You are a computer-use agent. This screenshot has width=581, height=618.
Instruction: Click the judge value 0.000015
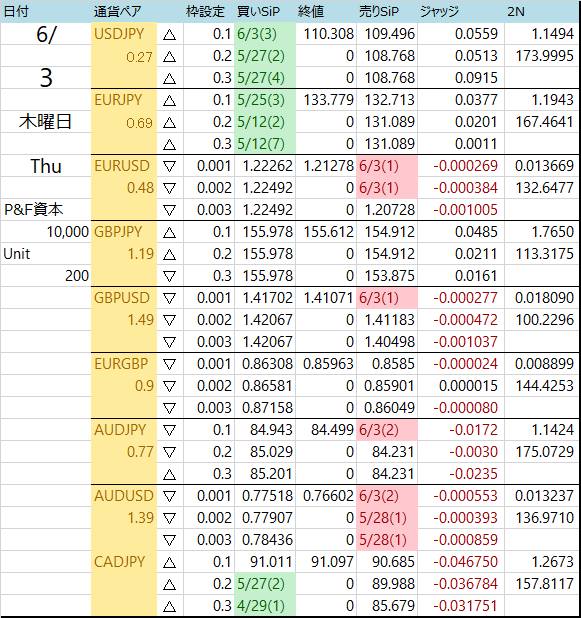[x=468, y=385]
